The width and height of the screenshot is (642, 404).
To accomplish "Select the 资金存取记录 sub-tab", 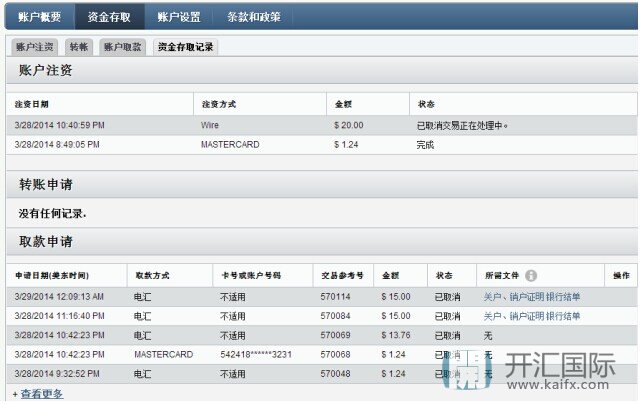I will coord(184,47).
